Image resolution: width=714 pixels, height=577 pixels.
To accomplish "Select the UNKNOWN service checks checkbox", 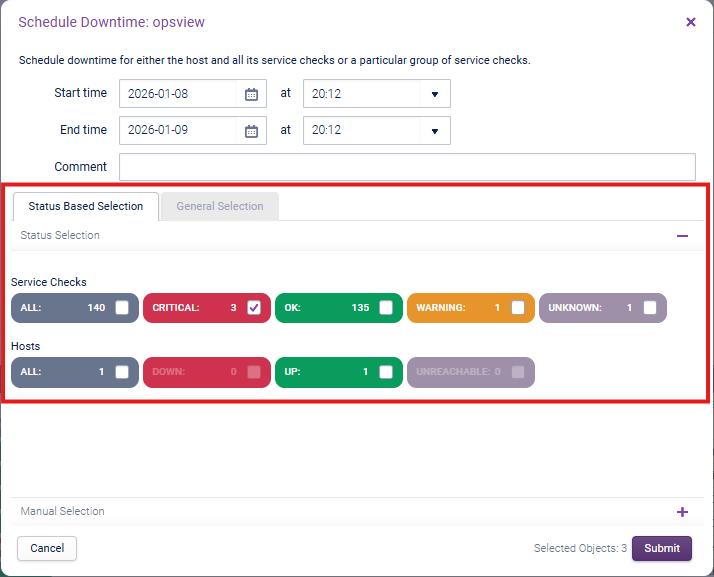I will (650, 308).
